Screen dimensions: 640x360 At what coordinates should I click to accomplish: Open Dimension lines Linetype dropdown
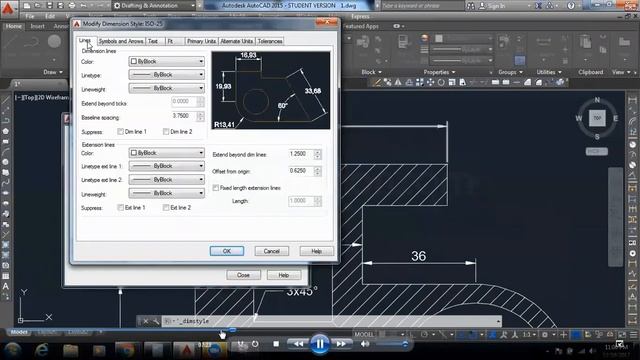[167, 75]
